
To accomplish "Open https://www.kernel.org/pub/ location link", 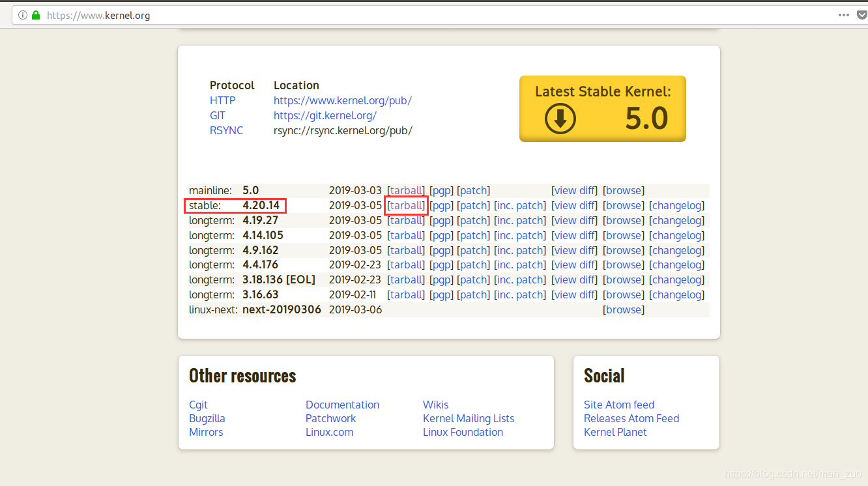I will pyautogui.click(x=343, y=100).
